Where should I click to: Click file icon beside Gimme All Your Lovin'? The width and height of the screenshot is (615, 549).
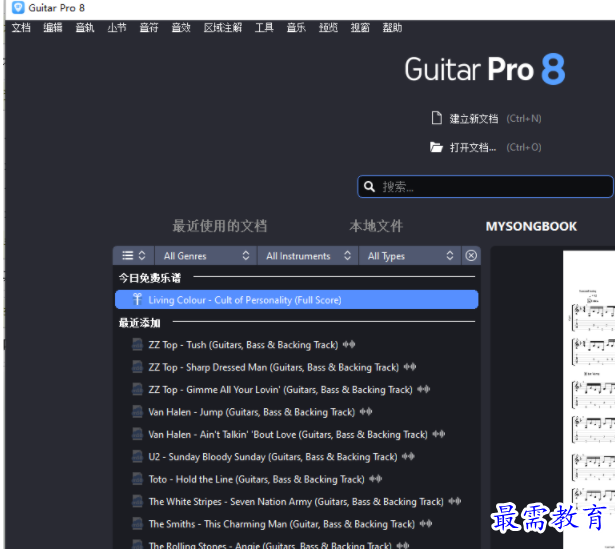tap(137, 389)
